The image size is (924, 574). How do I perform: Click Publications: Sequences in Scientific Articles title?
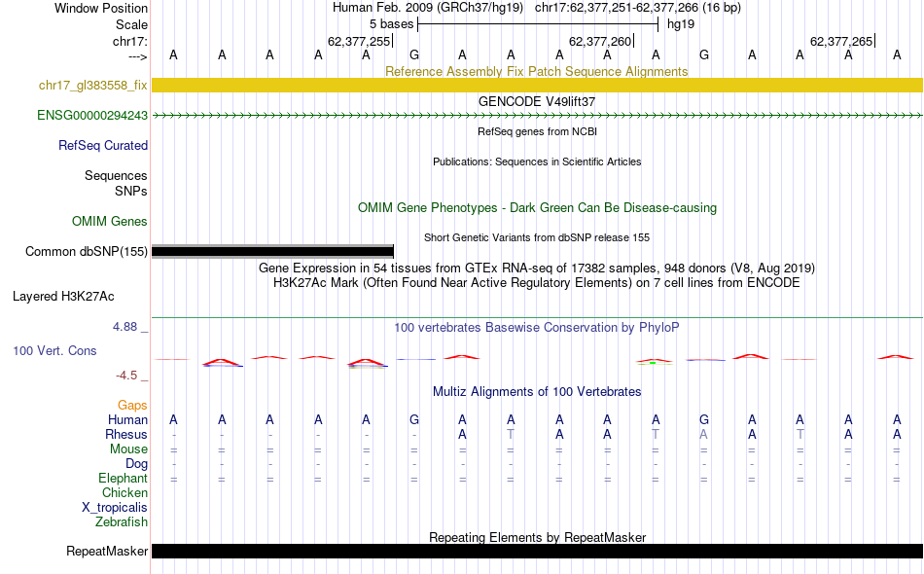point(537,162)
